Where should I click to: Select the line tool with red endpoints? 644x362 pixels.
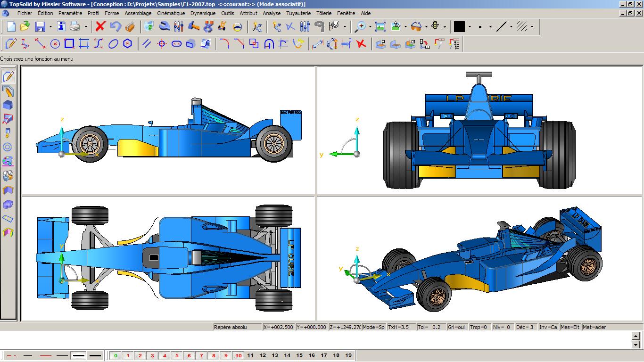coord(41,44)
